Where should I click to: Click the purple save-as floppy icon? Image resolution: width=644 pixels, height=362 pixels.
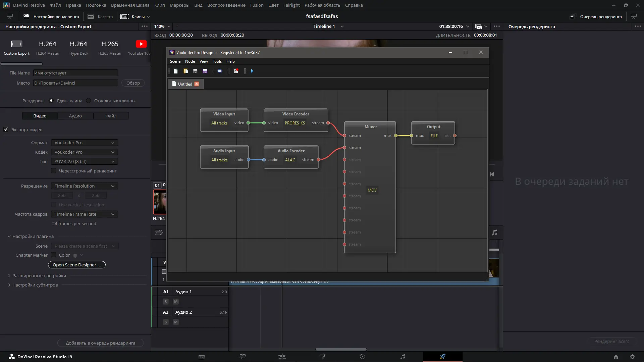(205, 71)
